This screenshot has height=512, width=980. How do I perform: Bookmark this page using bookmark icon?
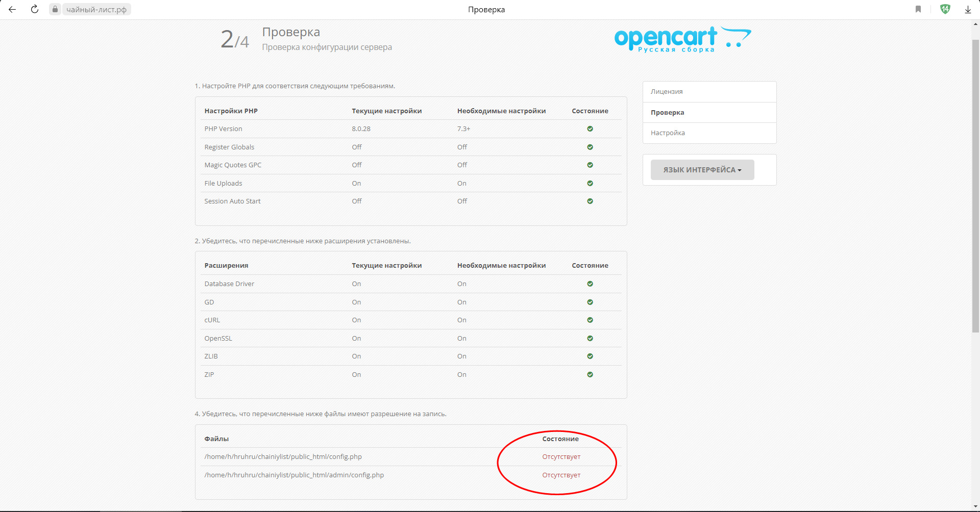click(x=918, y=9)
